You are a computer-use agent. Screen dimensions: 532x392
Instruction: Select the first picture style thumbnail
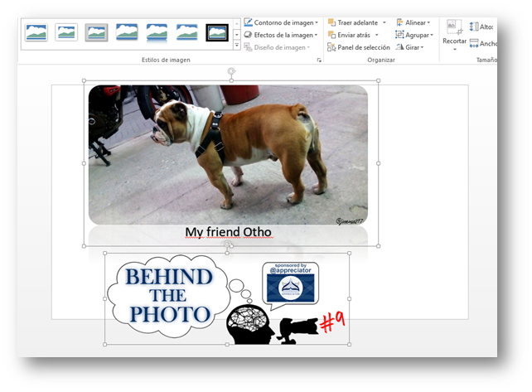pyautogui.click(x=36, y=32)
